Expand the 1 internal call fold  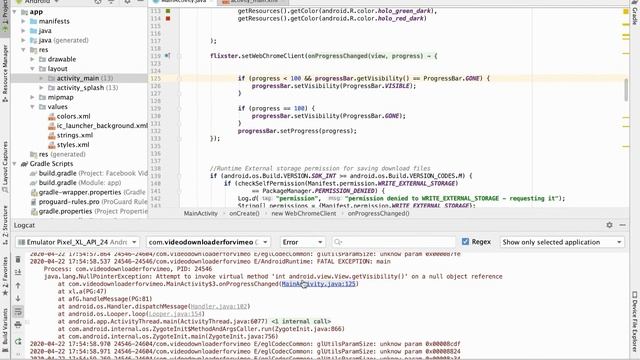point(301,321)
